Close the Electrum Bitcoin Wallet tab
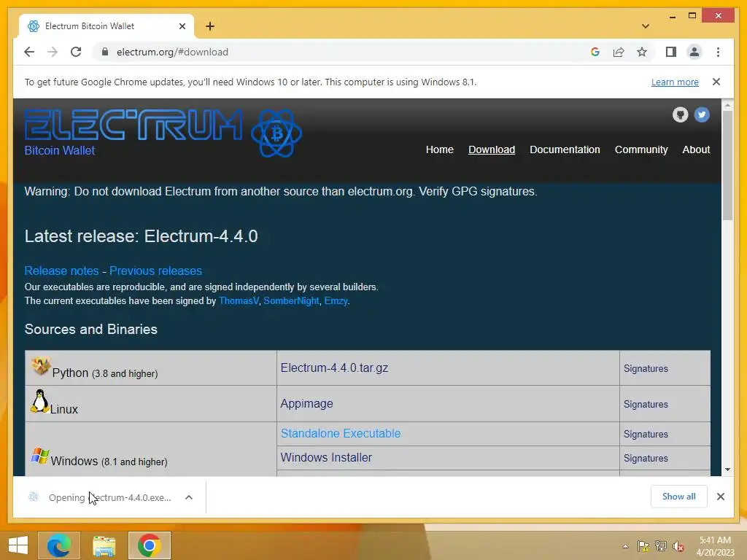The image size is (747, 560). click(x=182, y=26)
